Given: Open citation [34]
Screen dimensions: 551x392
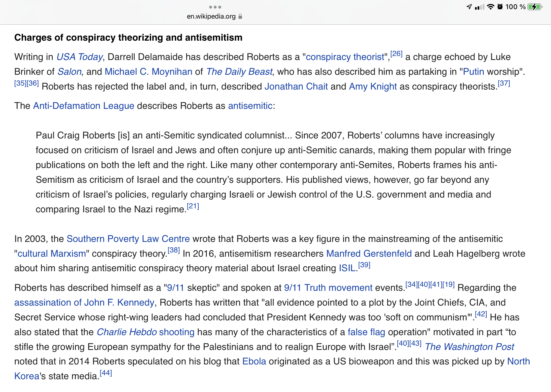Looking at the screenshot, I should point(411,285).
